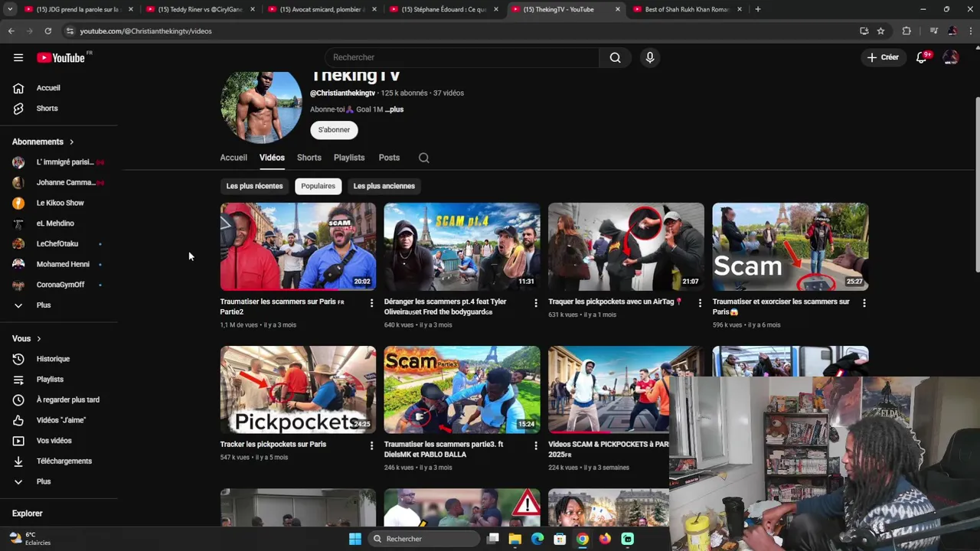Open the YouTube account avatar menu
The height and width of the screenshot is (551, 980).
pyautogui.click(x=951, y=57)
